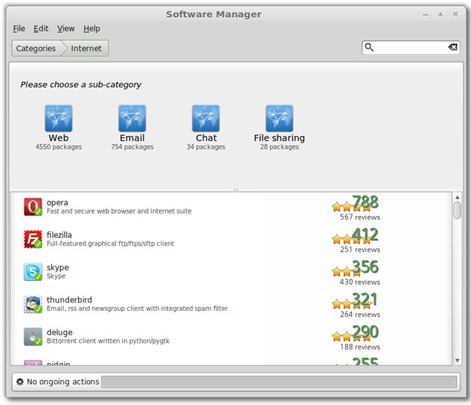Click inside the search input field
Viewport: 471px width, 405px height.
click(411, 47)
